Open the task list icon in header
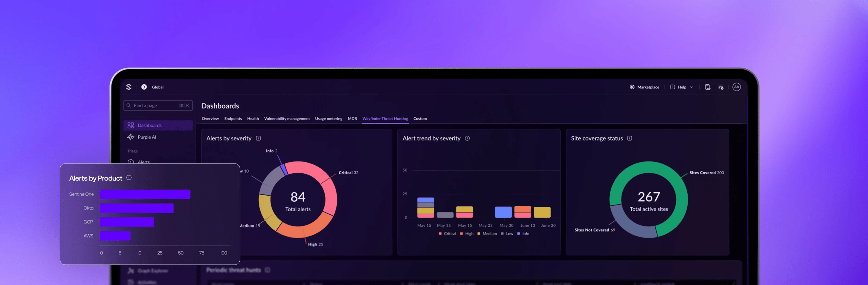Viewport: 868px width, 285px height. (x=721, y=87)
